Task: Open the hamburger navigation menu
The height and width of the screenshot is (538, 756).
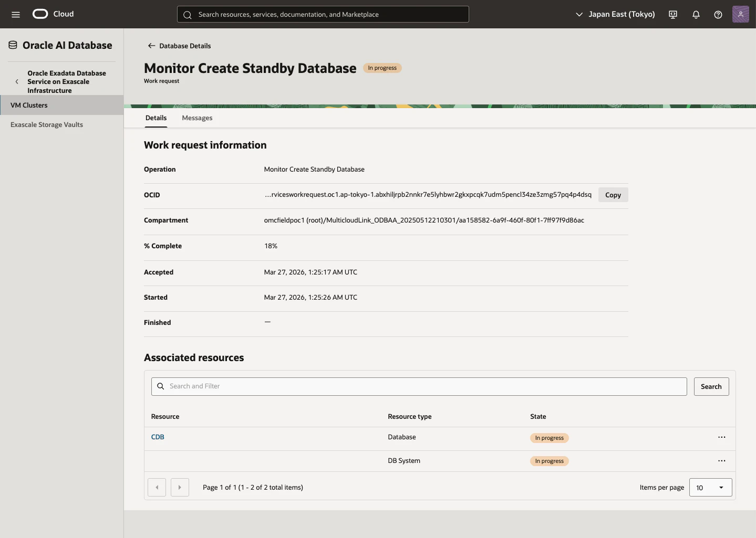Action: (x=16, y=14)
